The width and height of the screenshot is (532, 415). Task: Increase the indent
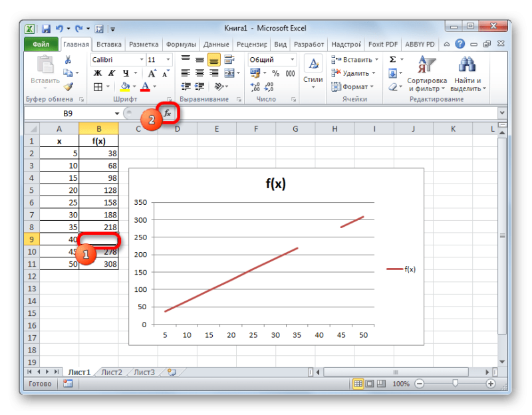coord(199,87)
